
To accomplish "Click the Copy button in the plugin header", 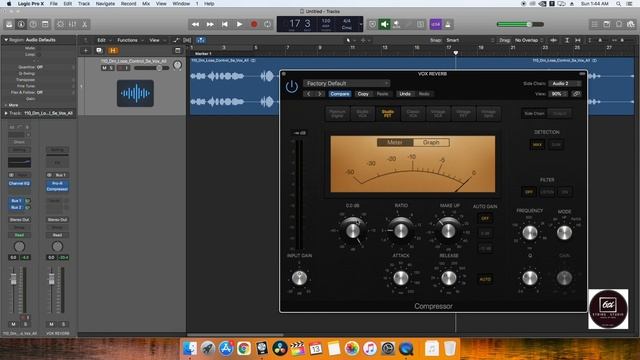I will (x=363, y=94).
